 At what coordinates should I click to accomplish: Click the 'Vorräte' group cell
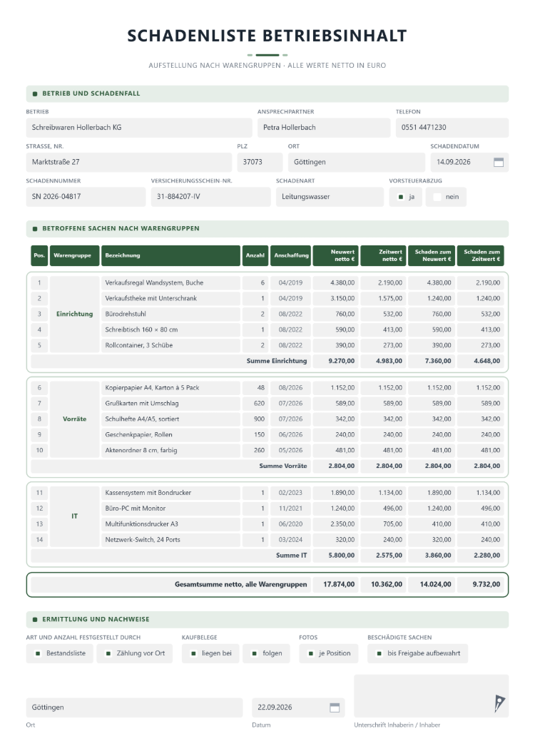click(x=74, y=419)
